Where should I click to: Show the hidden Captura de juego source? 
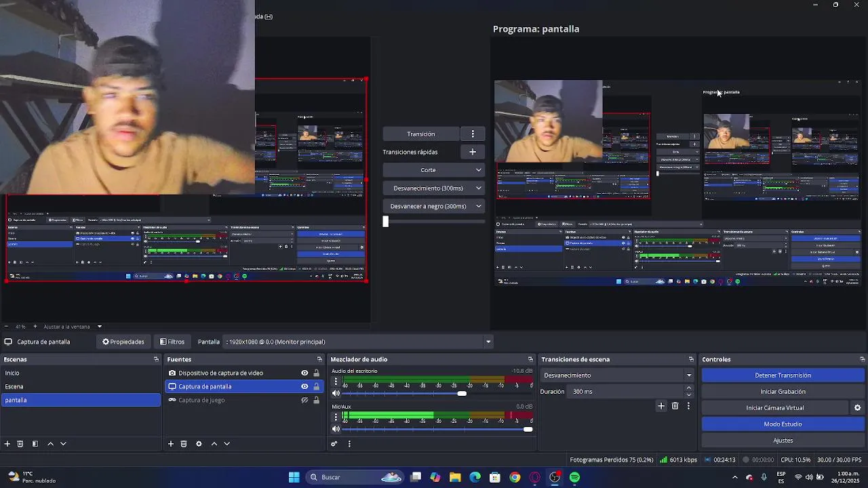304,400
